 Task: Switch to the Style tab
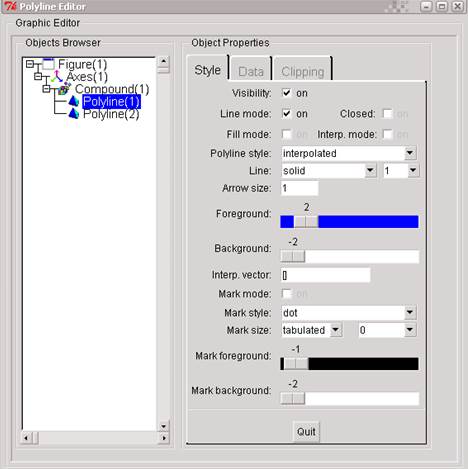coord(208,70)
